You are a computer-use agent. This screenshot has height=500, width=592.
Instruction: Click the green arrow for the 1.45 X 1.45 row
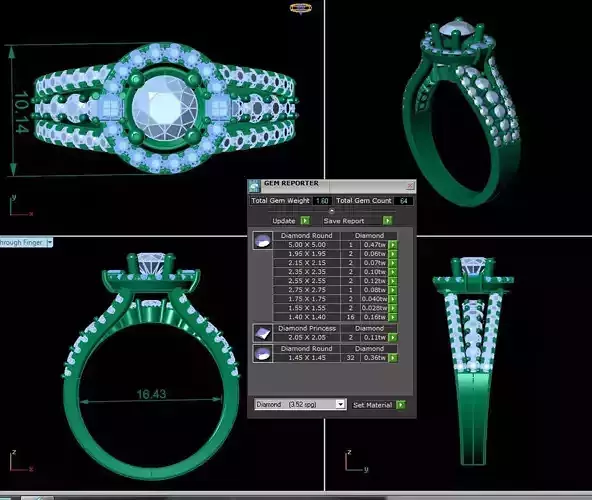click(393, 358)
